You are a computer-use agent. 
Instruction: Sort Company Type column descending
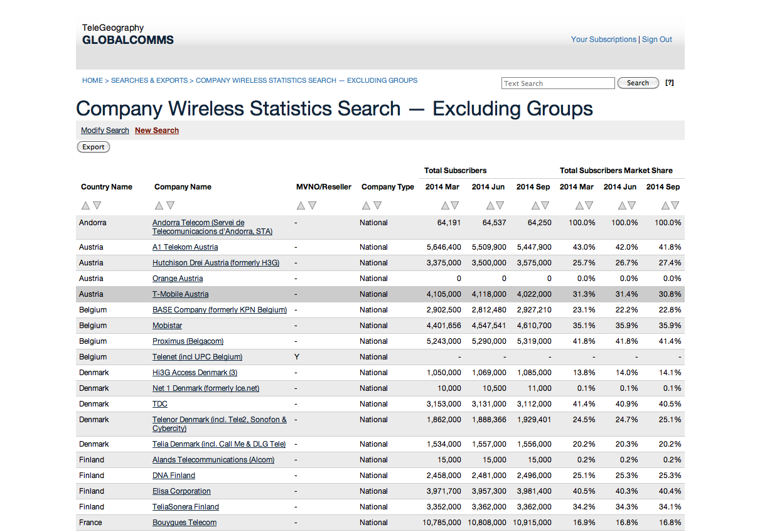(378, 205)
